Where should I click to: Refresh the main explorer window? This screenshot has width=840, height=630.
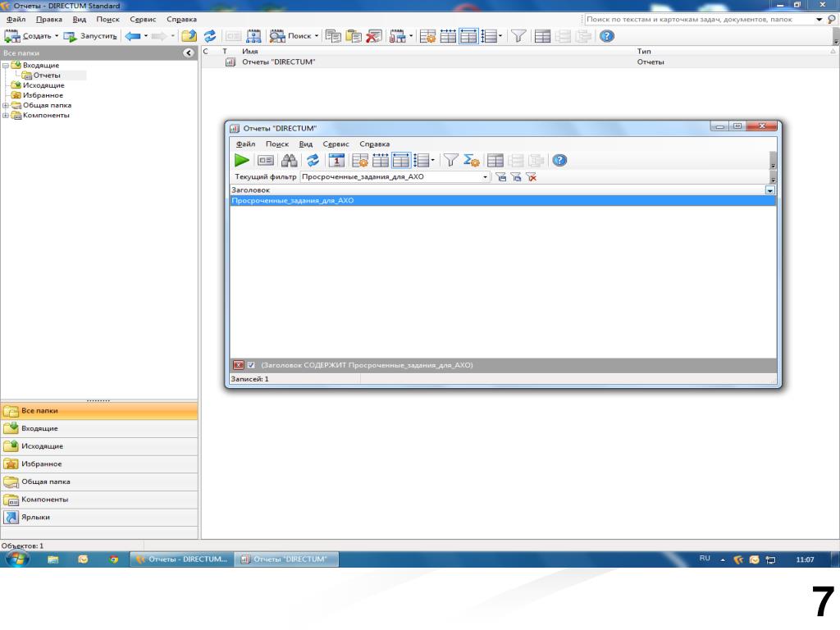[x=210, y=36]
